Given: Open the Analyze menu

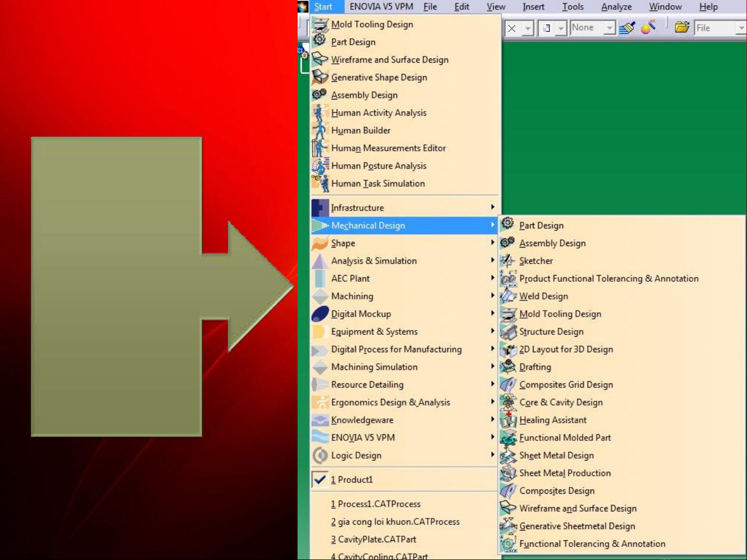Looking at the screenshot, I should (x=616, y=7).
